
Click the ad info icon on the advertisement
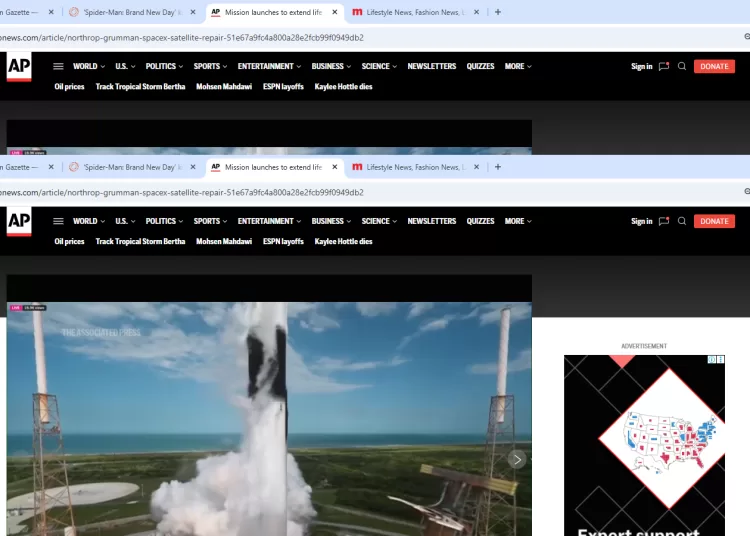(x=712, y=360)
